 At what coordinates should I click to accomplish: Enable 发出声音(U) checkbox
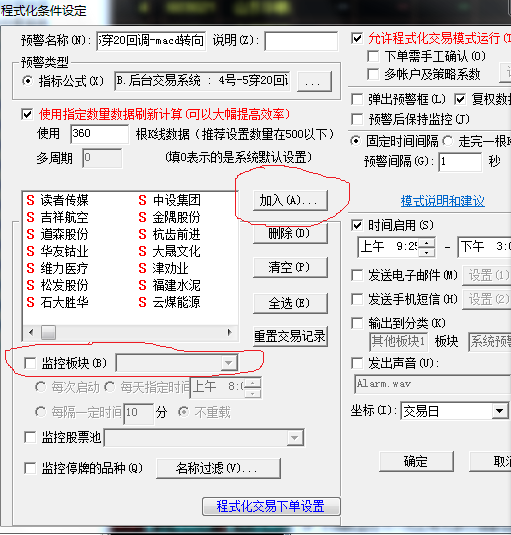click(357, 363)
